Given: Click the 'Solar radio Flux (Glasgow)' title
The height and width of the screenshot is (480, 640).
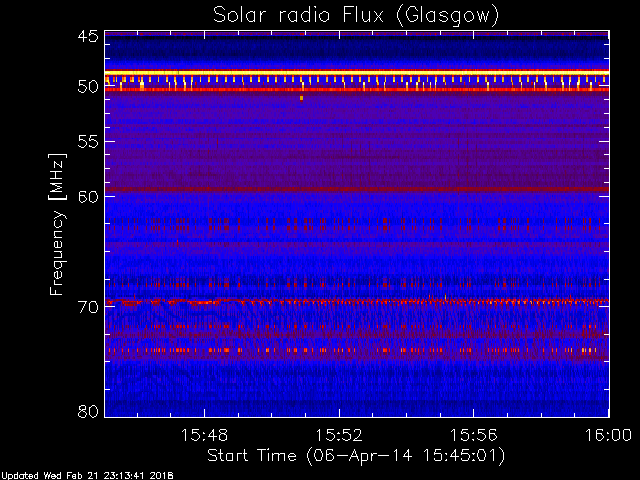Looking at the screenshot, I should [x=356, y=16].
